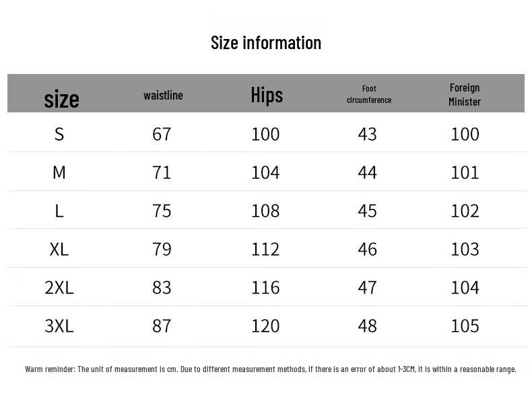
Task: Click the S size row label
Action: point(59,134)
